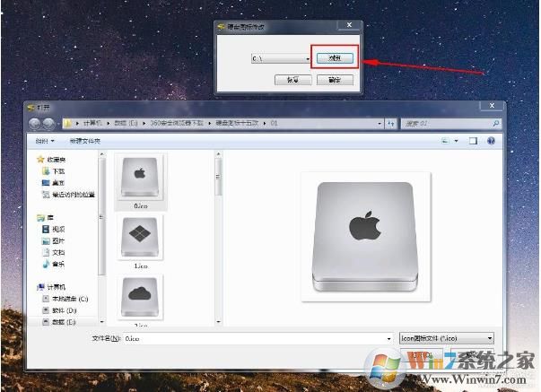This screenshot has height=392, width=541.
Task: Open the Organize menu
Action: click(45, 141)
